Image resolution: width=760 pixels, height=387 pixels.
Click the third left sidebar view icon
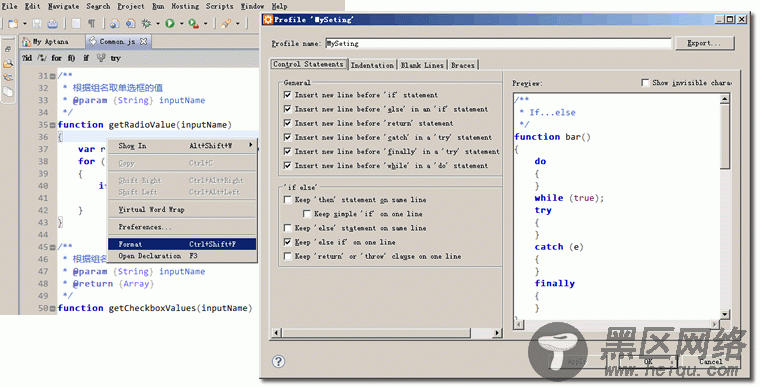pyautogui.click(x=8, y=78)
